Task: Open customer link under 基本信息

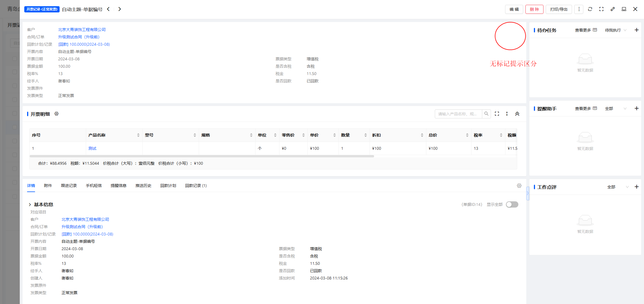Action: [85, 219]
